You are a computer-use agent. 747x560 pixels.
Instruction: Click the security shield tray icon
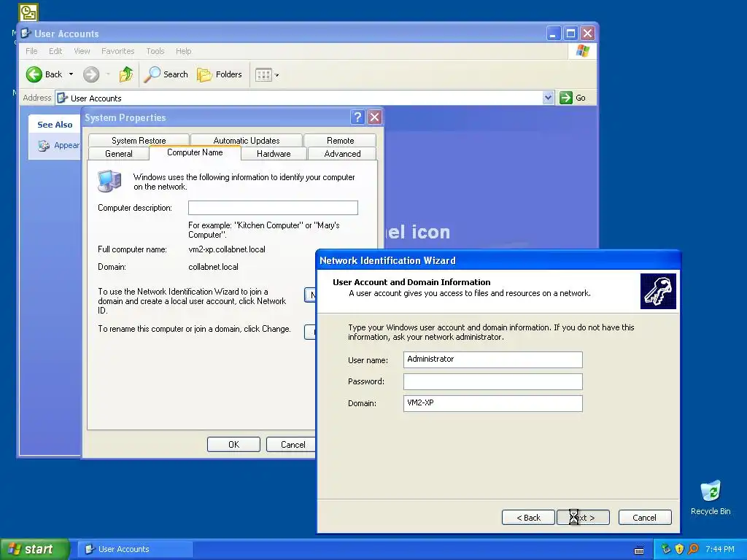point(679,549)
